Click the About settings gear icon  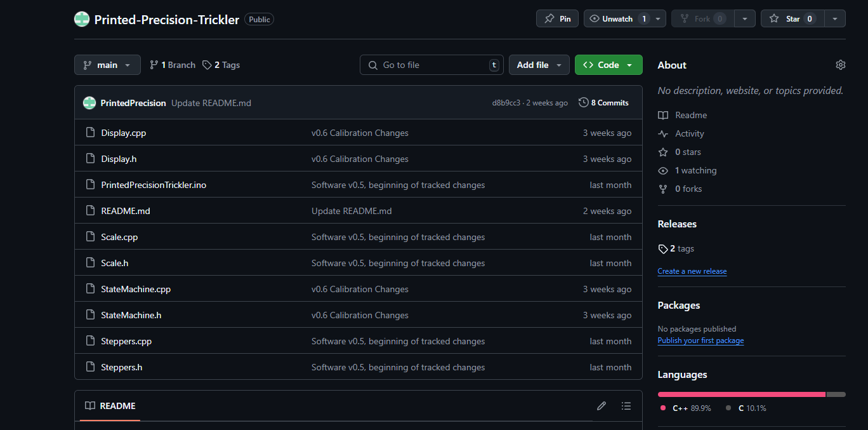pyautogui.click(x=840, y=65)
